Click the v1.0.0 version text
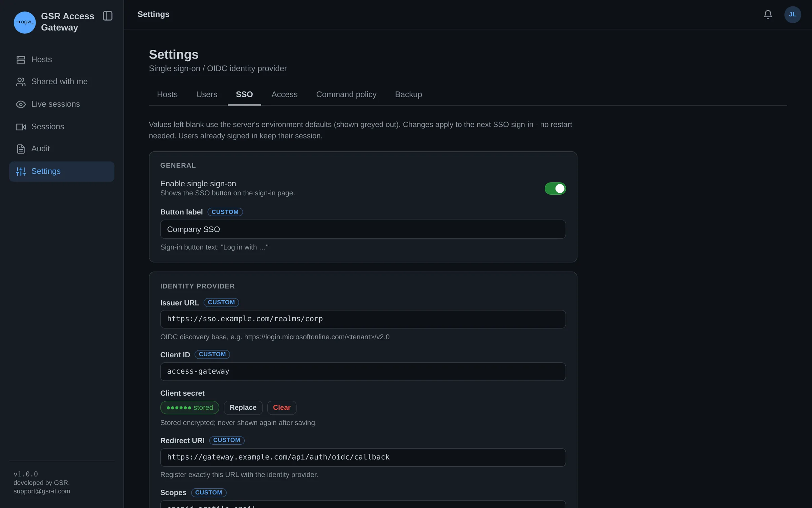 [26, 474]
